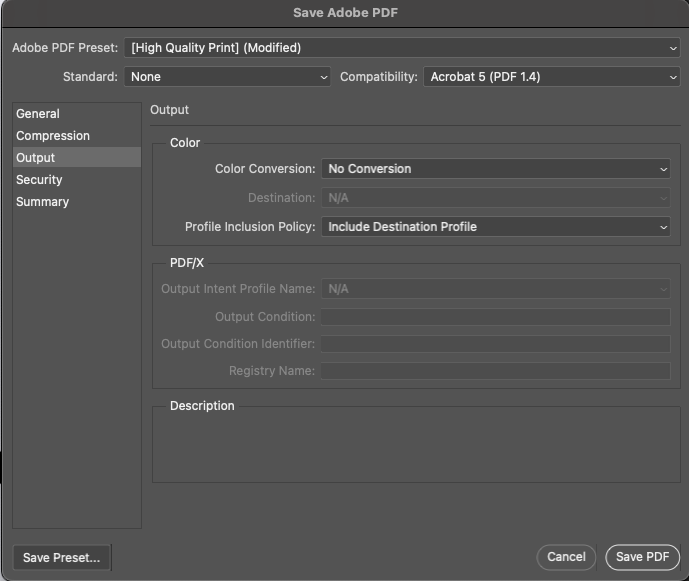Image resolution: width=689 pixels, height=581 pixels.
Task: Select the Security category in sidebar
Action: point(77,180)
